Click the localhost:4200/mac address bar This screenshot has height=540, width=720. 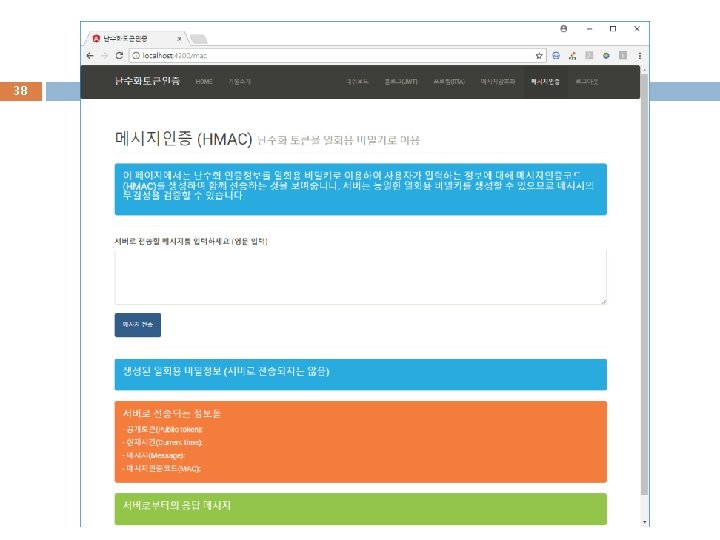click(x=338, y=56)
